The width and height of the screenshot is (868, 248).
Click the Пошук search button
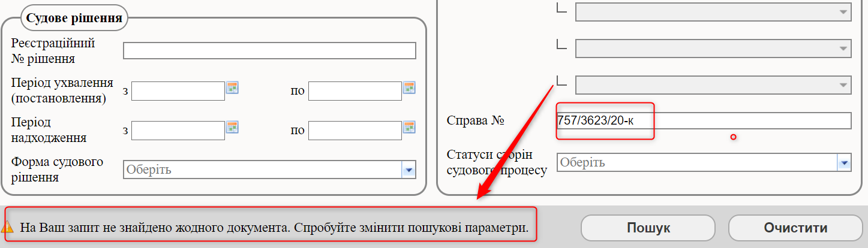[648, 228]
